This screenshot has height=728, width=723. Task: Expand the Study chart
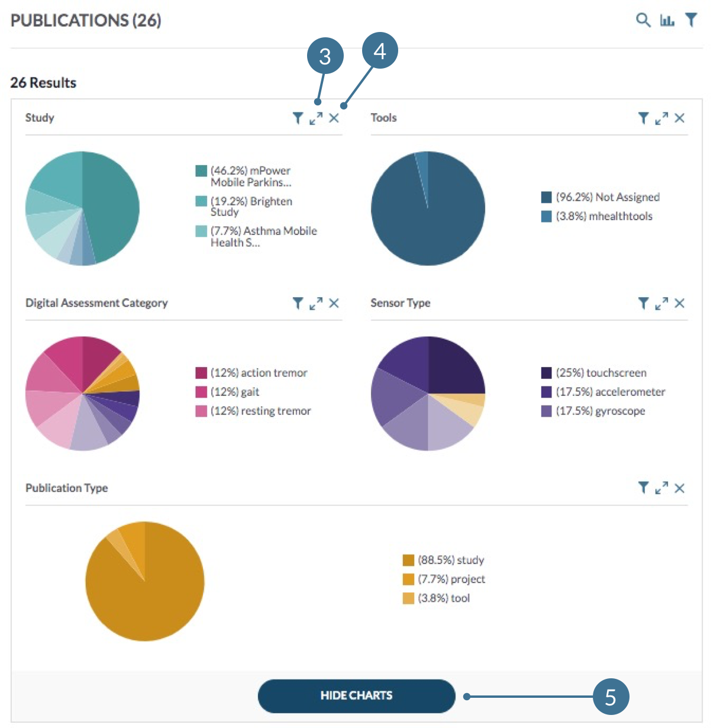[316, 118]
